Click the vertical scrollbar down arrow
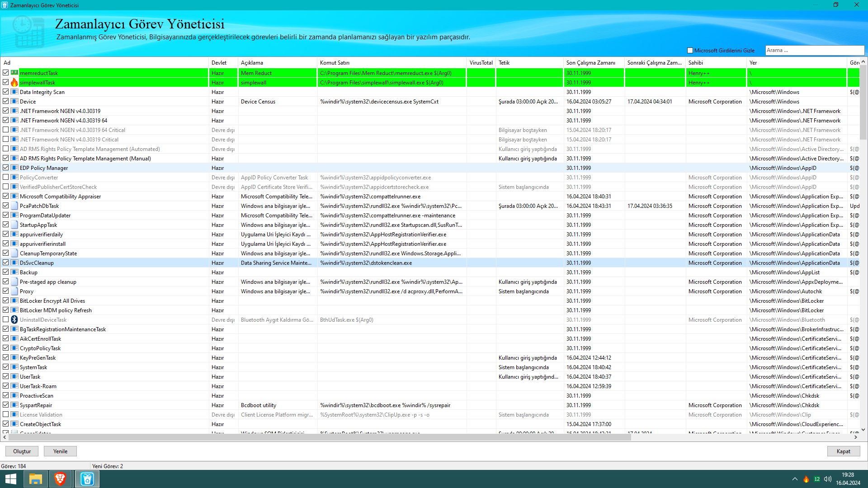 coord(863,430)
